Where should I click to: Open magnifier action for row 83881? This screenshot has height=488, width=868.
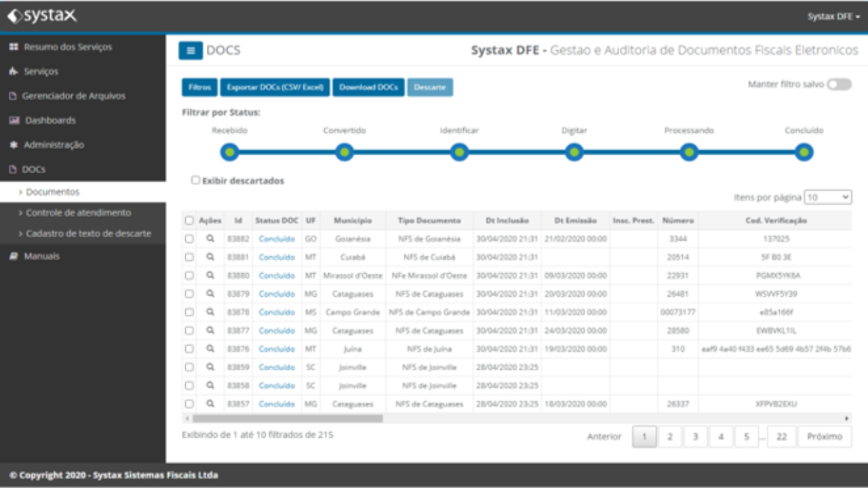click(x=210, y=257)
